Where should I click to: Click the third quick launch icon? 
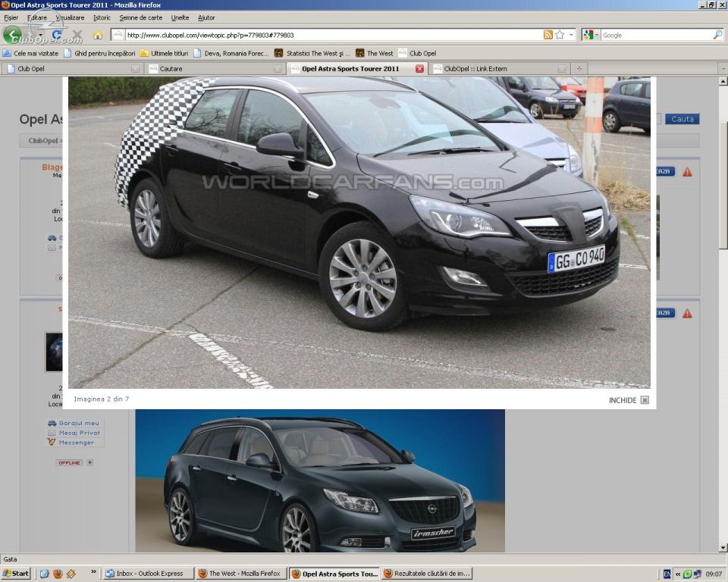[71, 574]
